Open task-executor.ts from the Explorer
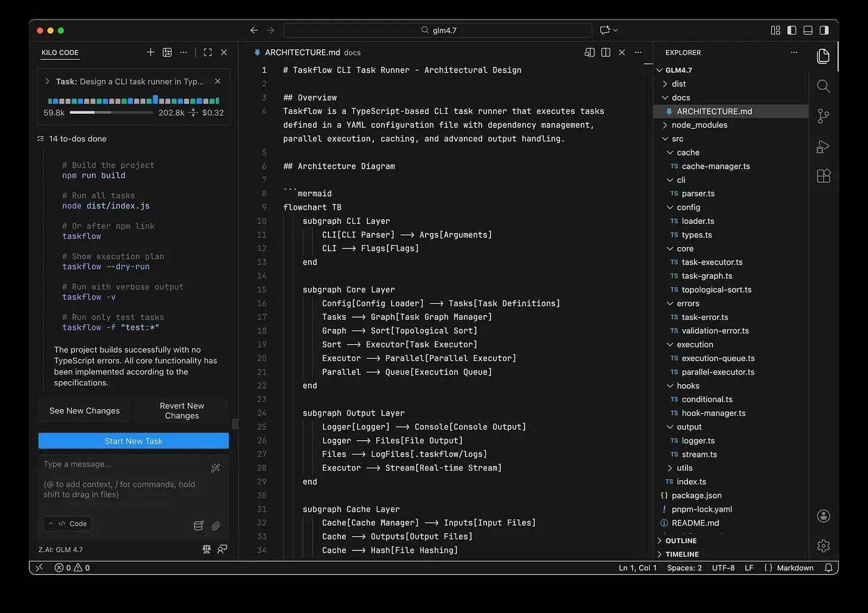The width and height of the screenshot is (868, 613). click(x=712, y=262)
